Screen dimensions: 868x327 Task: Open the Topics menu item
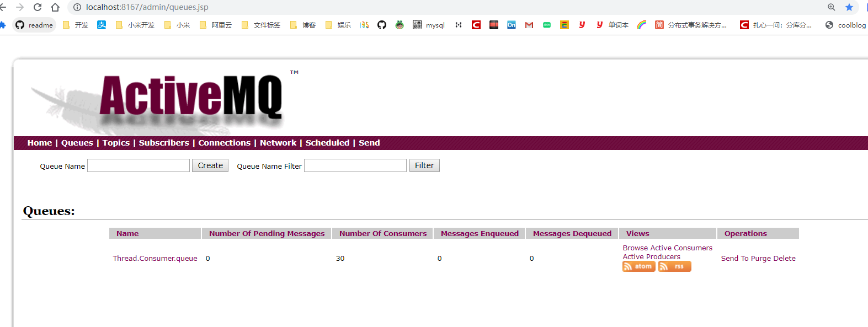coord(116,143)
